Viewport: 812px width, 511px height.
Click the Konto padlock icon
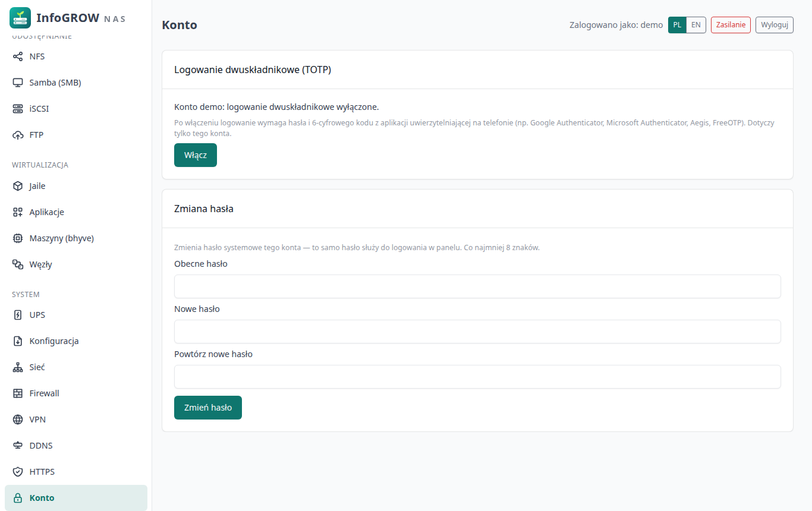[x=18, y=498]
